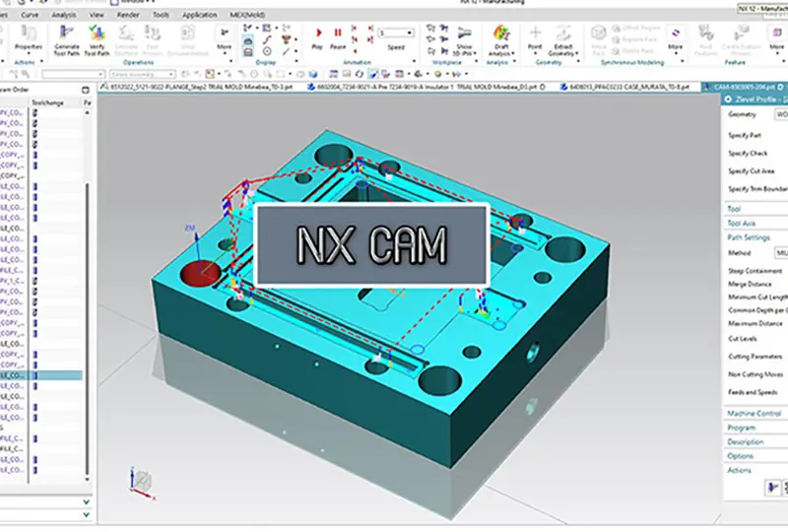Click the red curve icon in Display group

tap(267, 39)
